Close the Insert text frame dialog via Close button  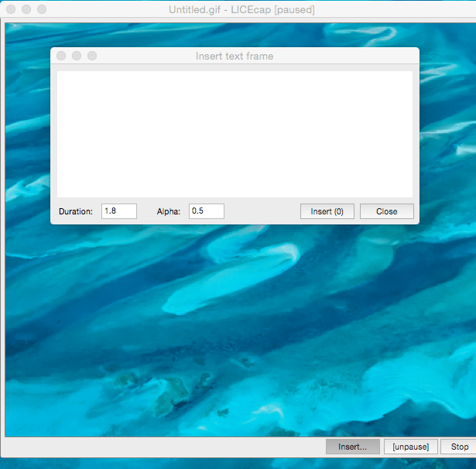coord(386,211)
